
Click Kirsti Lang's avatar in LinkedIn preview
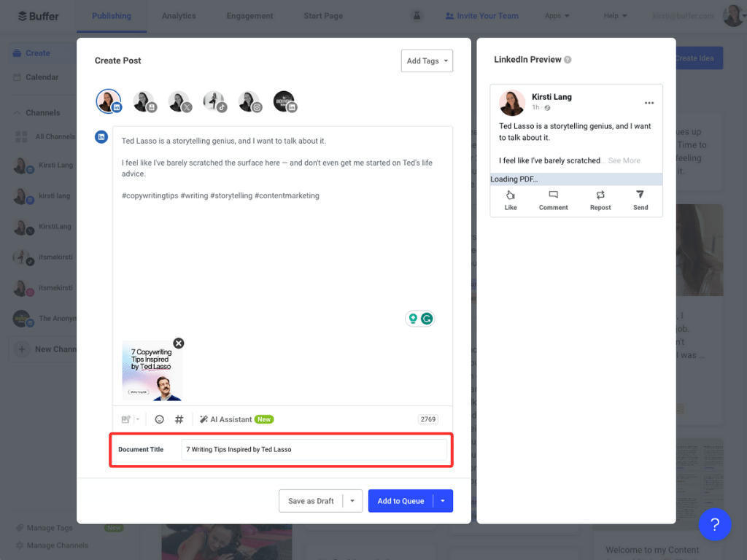coord(512,102)
